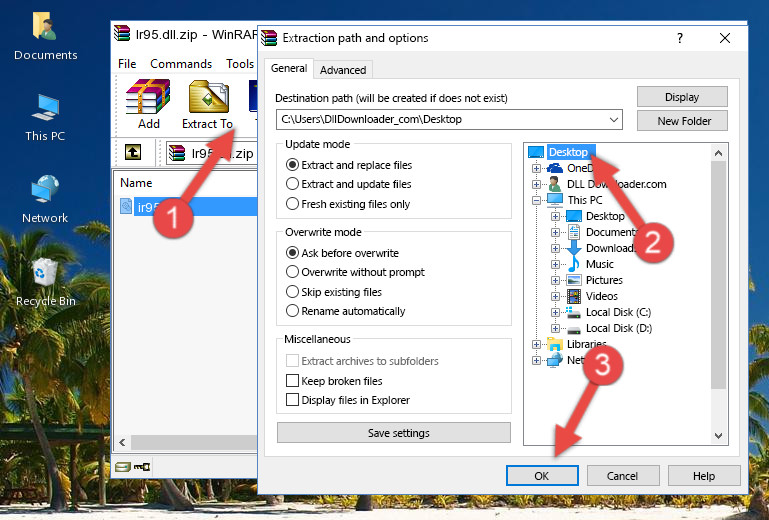This screenshot has width=769, height=520.
Task: Expand the DLL Downloader.com tree node
Action: (536, 184)
